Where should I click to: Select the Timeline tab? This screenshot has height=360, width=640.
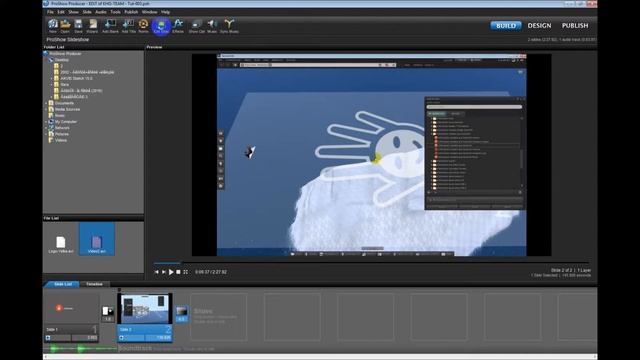coord(94,284)
